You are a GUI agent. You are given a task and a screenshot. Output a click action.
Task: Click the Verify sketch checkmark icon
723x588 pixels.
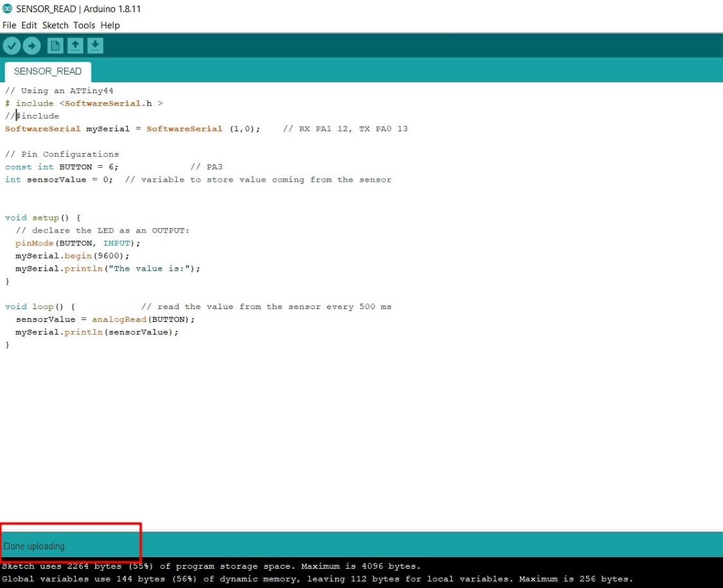click(12, 46)
